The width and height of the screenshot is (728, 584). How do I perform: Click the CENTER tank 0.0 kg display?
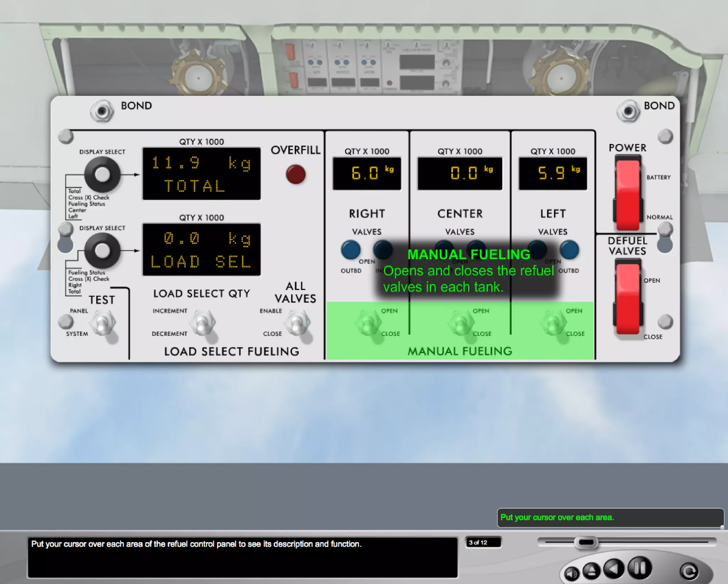460,174
